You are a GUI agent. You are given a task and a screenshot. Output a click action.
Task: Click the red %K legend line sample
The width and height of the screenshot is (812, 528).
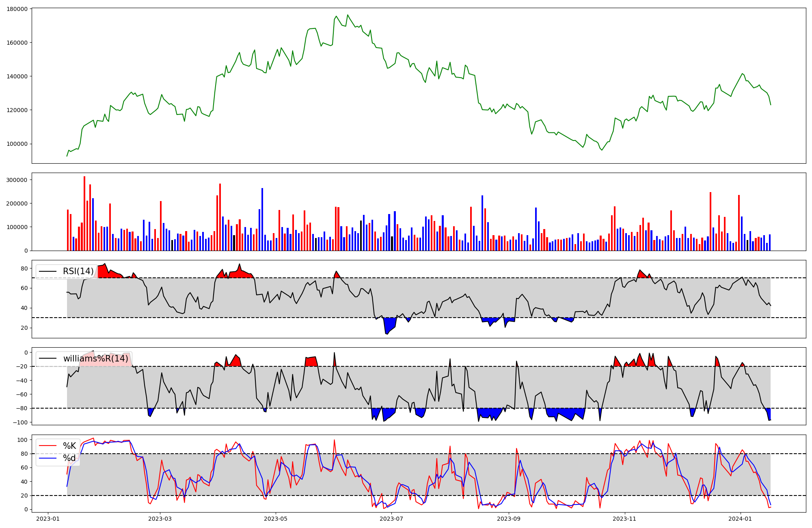coord(47,446)
